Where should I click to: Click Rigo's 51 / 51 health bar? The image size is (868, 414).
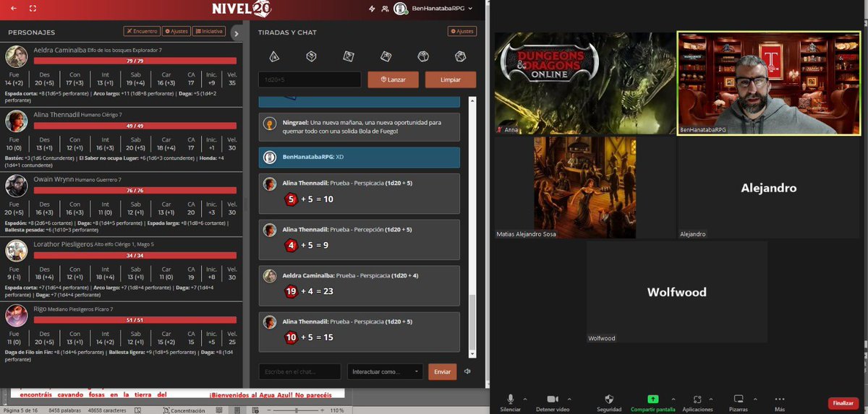coord(135,320)
